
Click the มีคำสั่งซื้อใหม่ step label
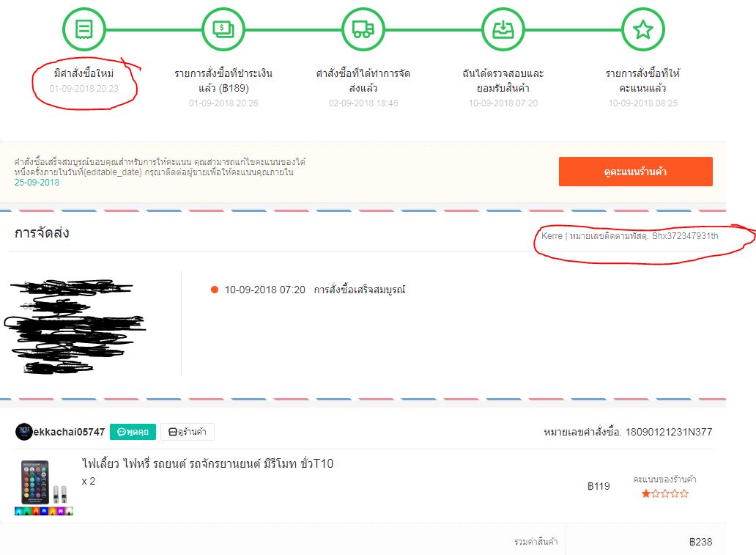pyautogui.click(x=84, y=73)
